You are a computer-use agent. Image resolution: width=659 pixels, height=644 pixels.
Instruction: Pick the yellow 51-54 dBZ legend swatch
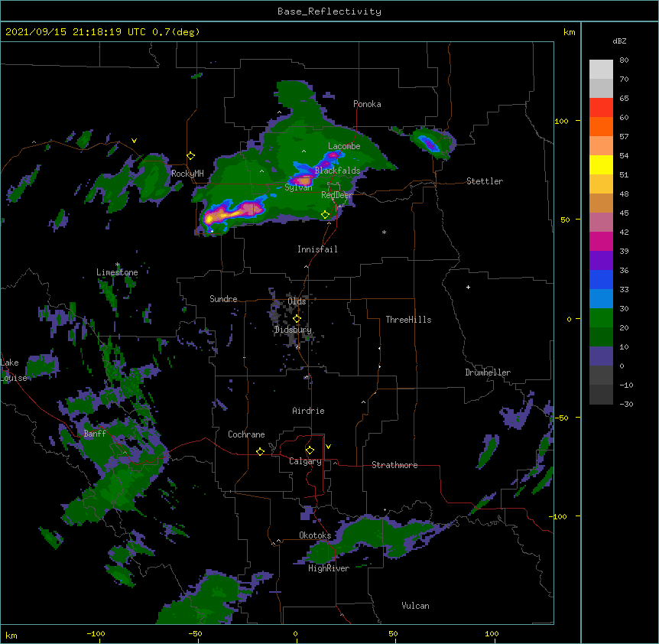tap(601, 164)
